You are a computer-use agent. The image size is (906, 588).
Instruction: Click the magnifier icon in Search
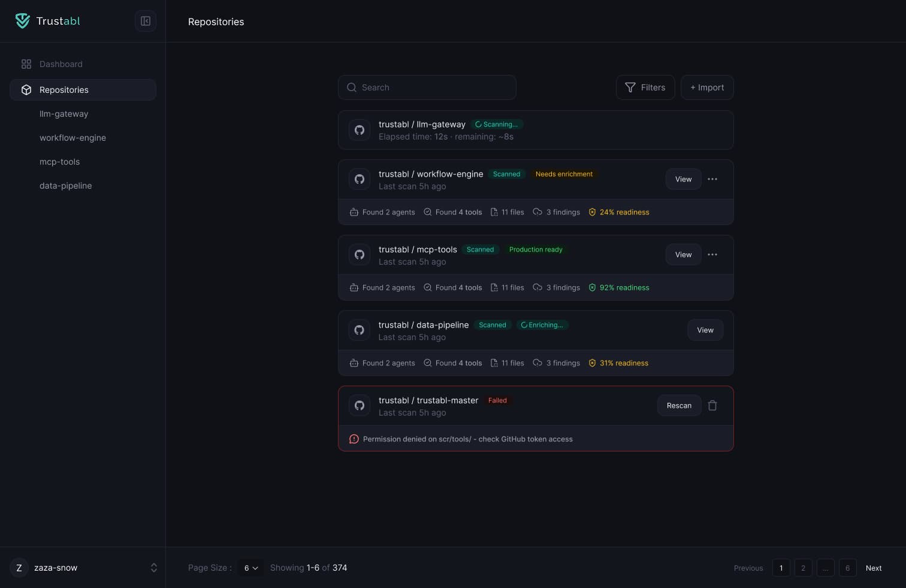(x=352, y=87)
